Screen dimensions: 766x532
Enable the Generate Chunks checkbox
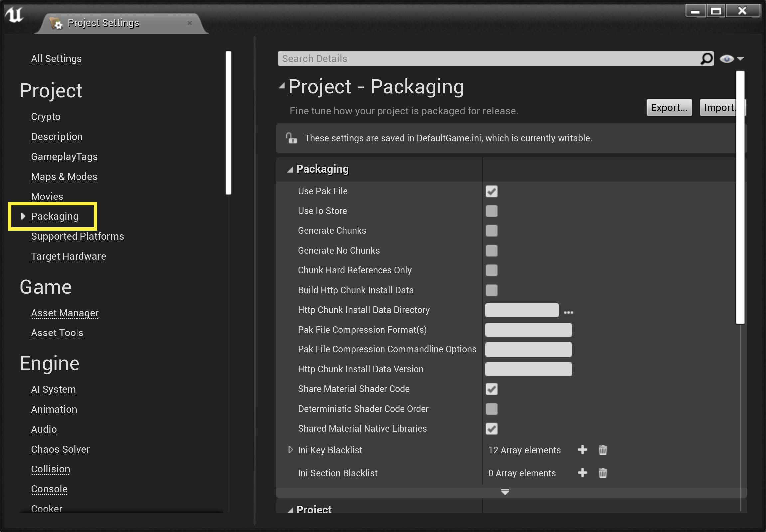(491, 231)
